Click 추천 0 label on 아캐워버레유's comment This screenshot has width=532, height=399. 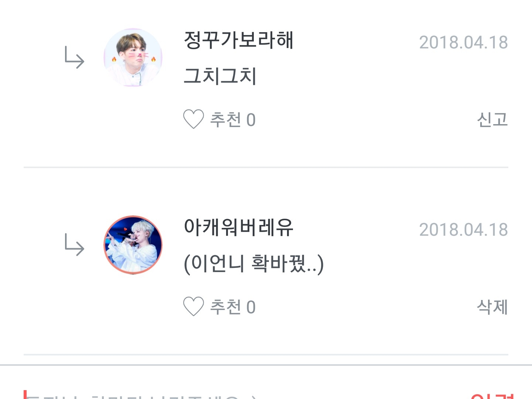point(233,307)
